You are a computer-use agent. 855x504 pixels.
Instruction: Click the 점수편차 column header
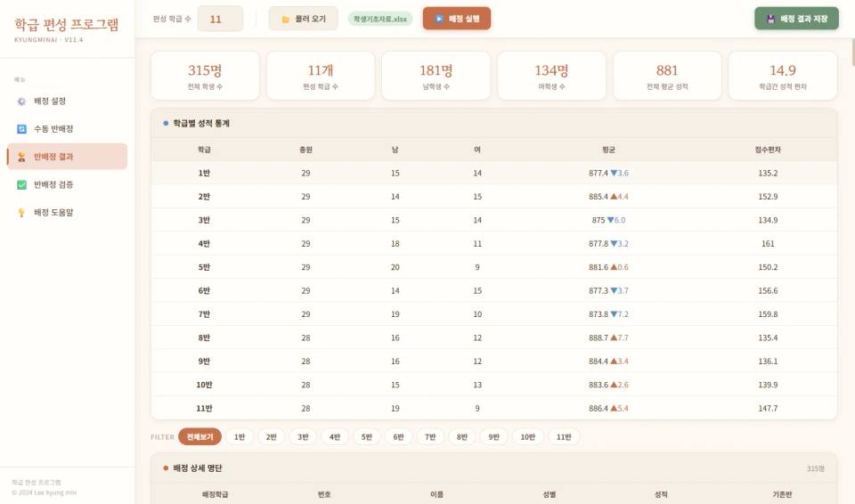[x=768, y=150]
